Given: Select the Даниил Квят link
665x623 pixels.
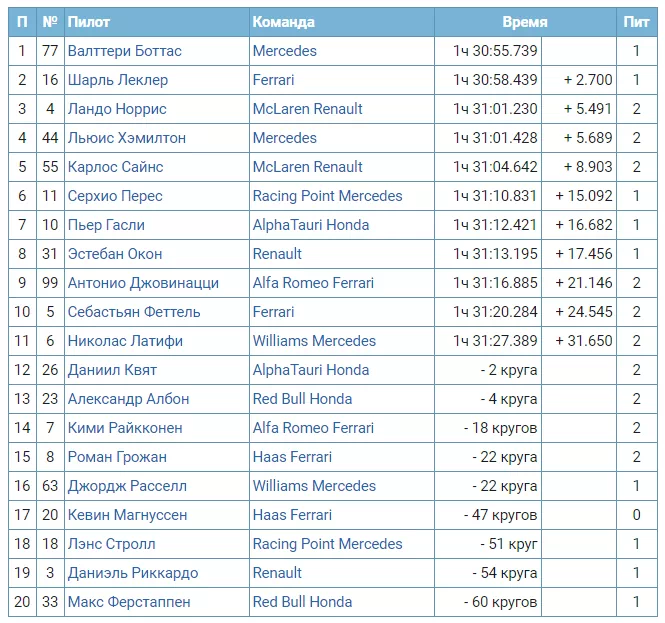Looking at the screenshot, I should 112,370.
